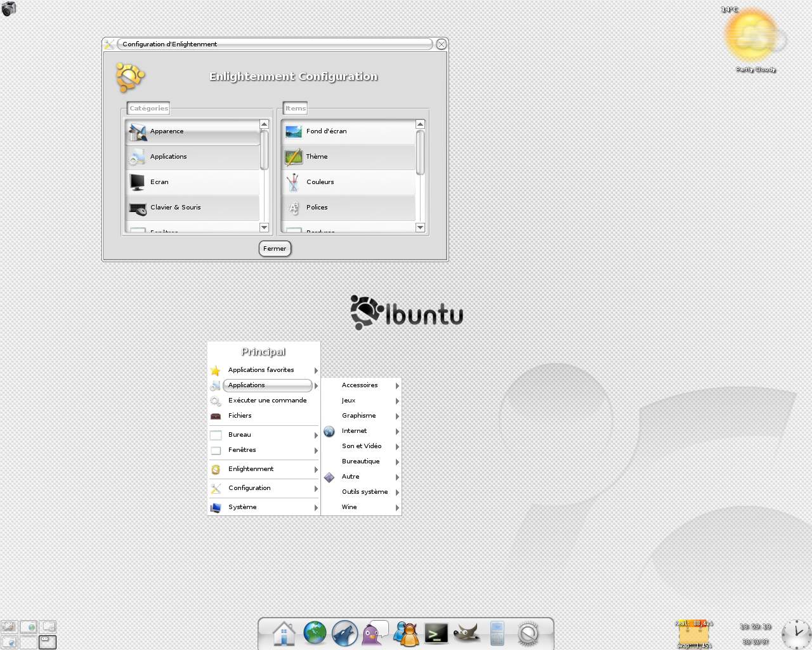Expand the Wine submenu
The image size is (812, 650).
pyautogui.click(x=362, y=507)
